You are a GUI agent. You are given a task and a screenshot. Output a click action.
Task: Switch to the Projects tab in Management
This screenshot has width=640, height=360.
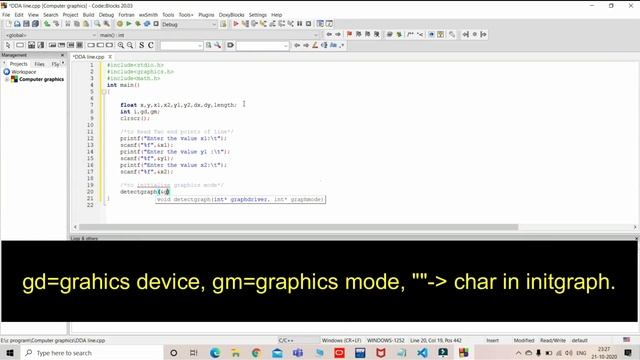tap(18, 64)
